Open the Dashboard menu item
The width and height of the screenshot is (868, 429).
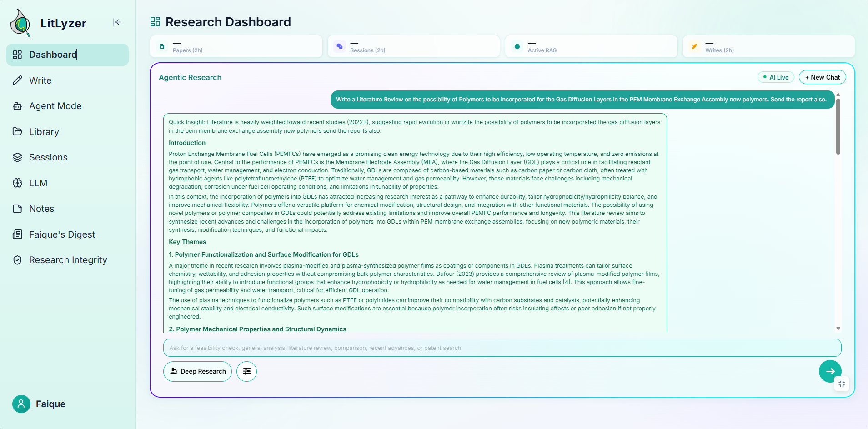coord(68,55)
